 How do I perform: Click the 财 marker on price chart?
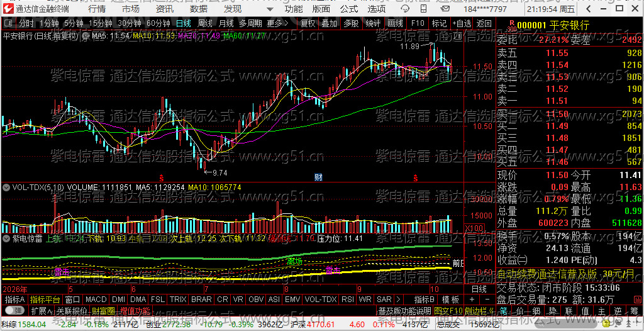318,177
